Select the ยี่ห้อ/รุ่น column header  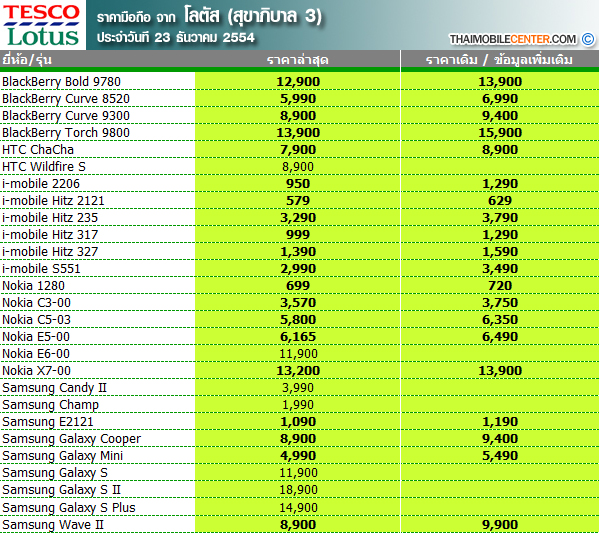pos(27,60)
